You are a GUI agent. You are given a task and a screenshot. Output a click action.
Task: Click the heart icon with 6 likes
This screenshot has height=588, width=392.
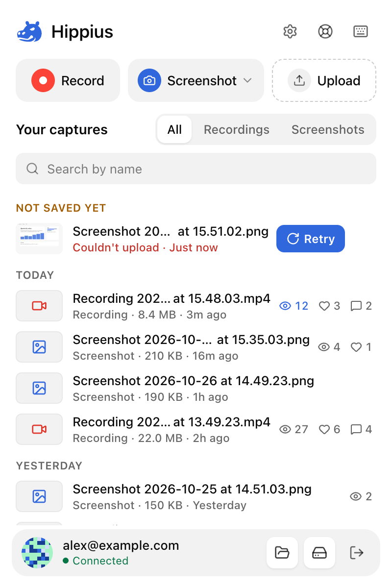[324, 429]
